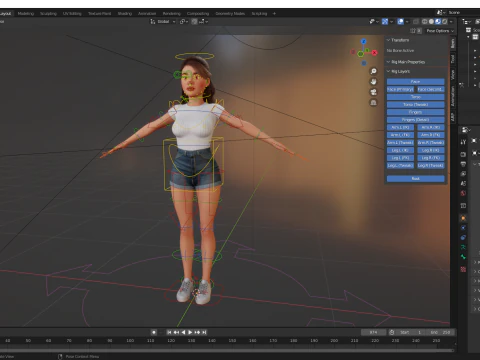Switch to the Sculpting workspace tab
Screen dimensions: 480x360
tap(48, 14)
